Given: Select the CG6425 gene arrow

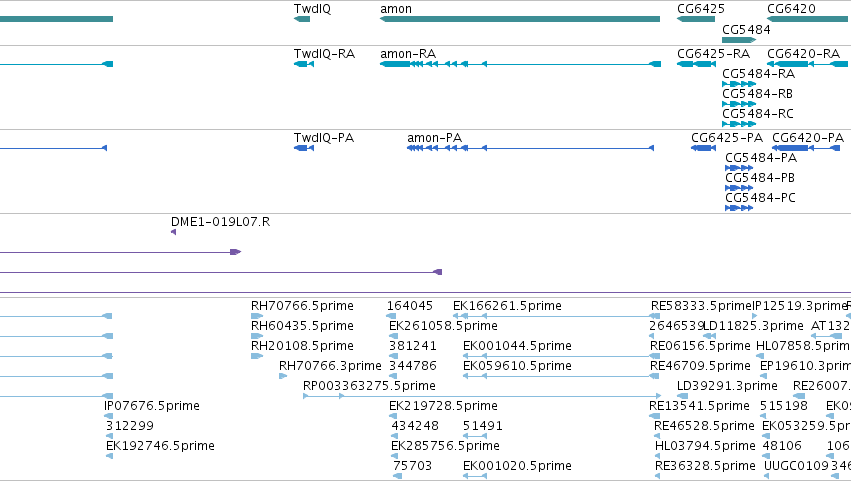Looking at the screenshot, I should point(696,19).
